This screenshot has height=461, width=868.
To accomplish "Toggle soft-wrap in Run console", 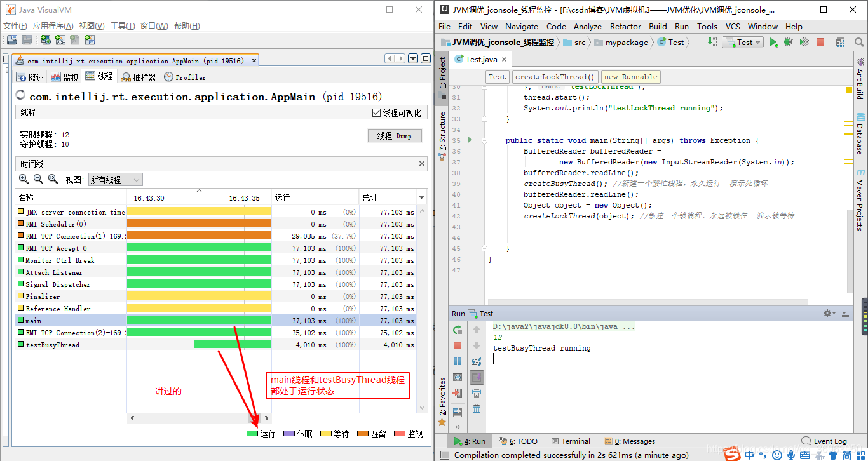I will pyautogui.click(x=477, y=361).
